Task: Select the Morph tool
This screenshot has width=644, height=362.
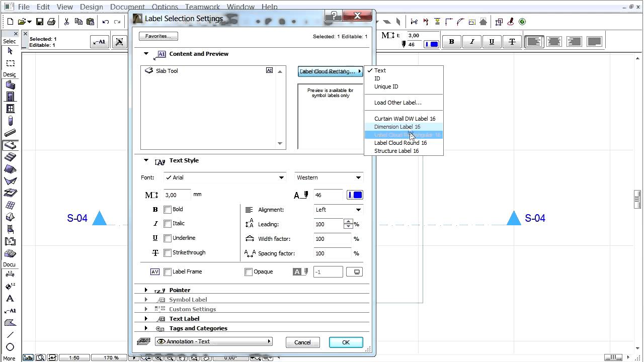Action: (10, 217)
